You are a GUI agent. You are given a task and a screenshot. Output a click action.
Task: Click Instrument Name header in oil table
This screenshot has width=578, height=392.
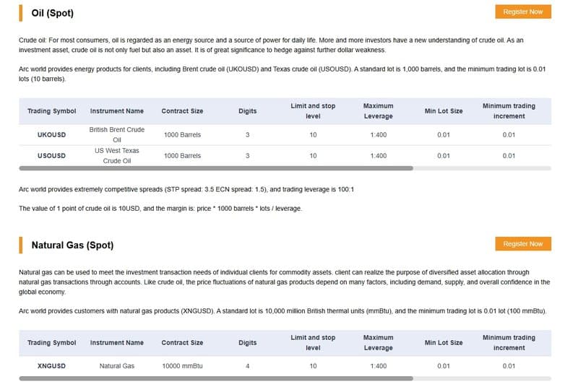[117, 111]
